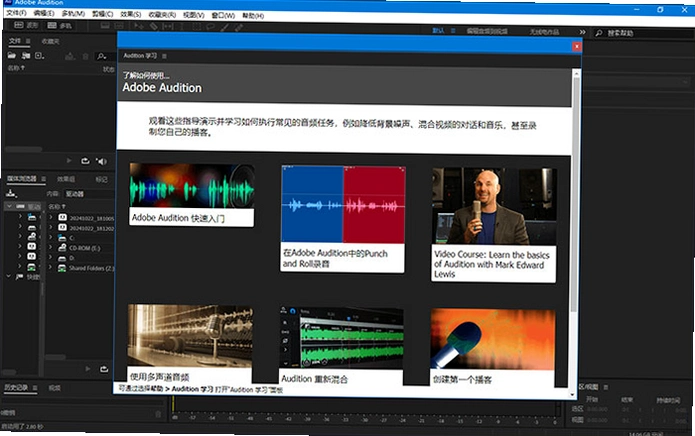Select the C: drive entry

coord(71,238)
